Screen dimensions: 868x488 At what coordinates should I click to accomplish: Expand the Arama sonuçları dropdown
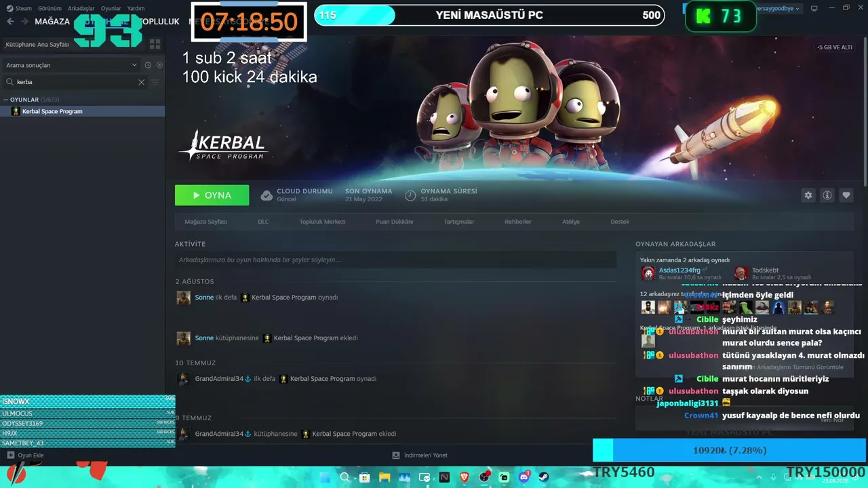pos(71,65)
